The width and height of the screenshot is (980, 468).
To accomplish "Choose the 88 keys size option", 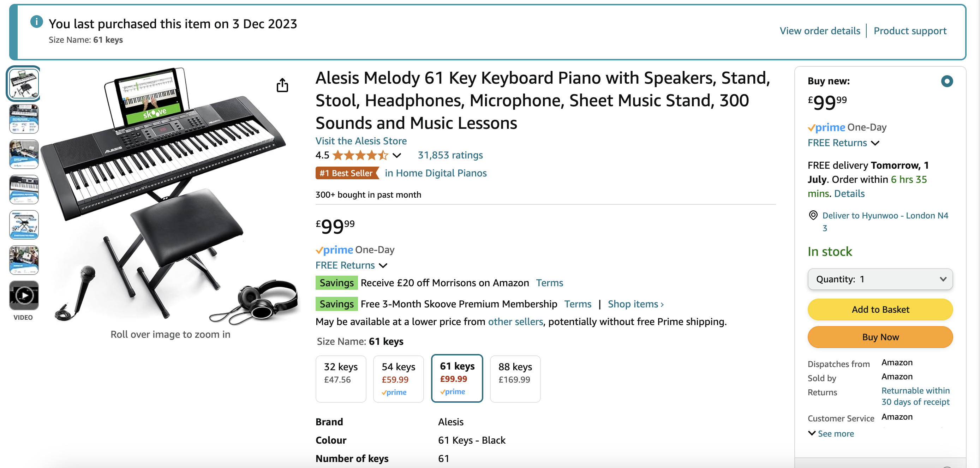I will coord(515,379).
